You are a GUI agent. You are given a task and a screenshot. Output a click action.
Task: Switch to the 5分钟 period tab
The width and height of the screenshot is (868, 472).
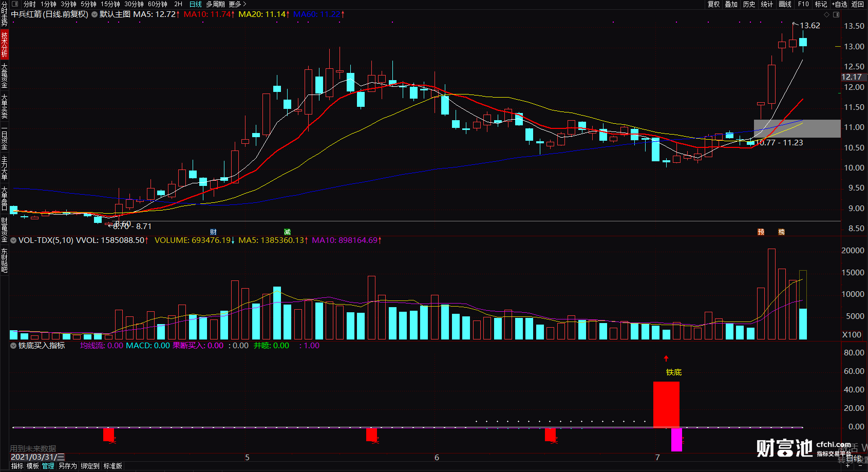coord(88,4)
